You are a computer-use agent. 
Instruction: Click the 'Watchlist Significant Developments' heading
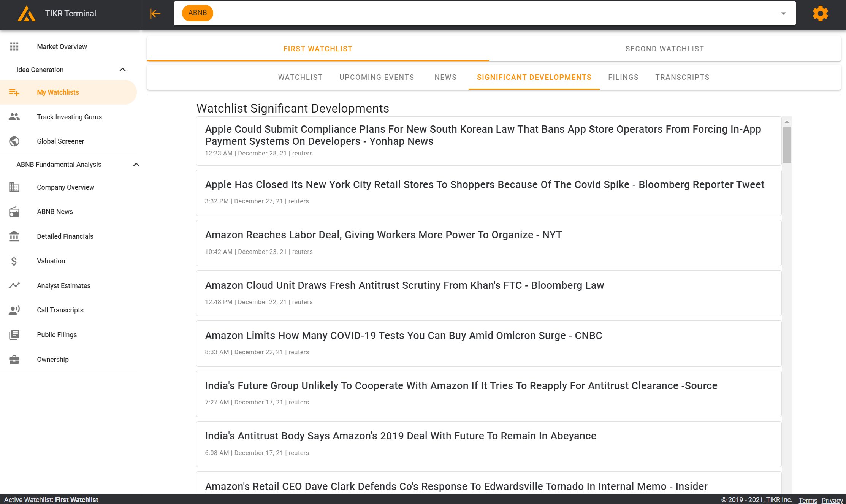click(293, 108)
